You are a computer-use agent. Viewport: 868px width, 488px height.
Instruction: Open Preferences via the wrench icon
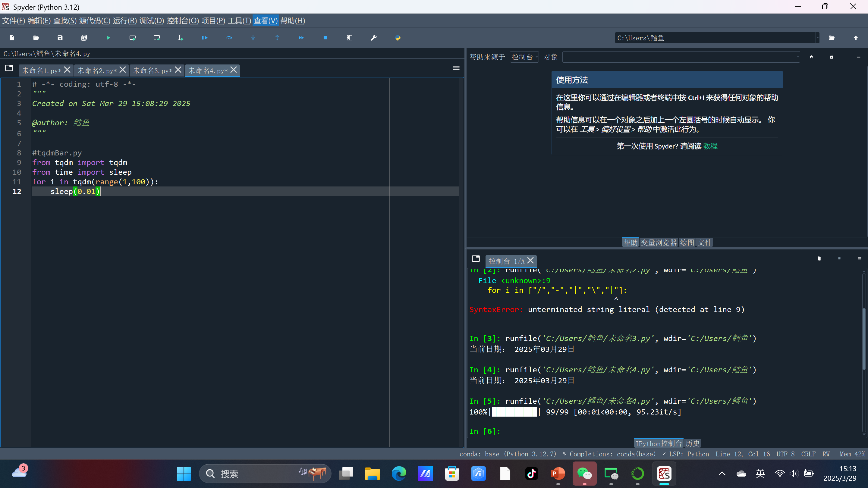click(373, 38)
